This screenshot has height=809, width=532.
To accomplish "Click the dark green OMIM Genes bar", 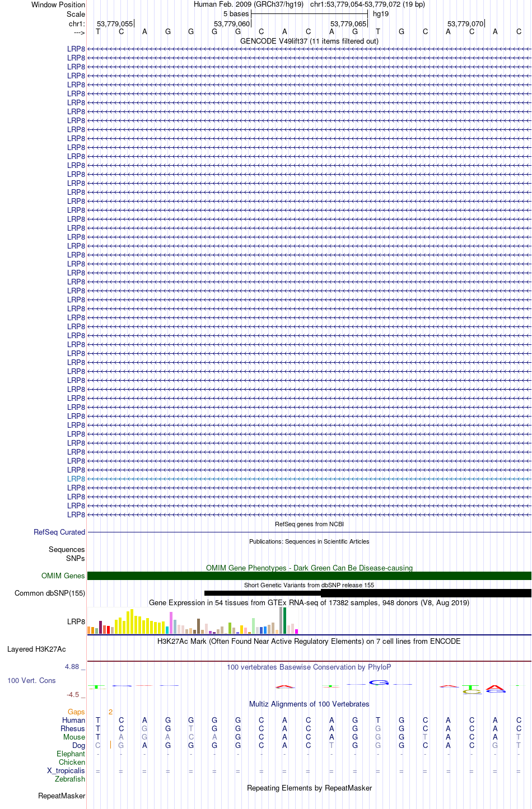I will 309,576.
